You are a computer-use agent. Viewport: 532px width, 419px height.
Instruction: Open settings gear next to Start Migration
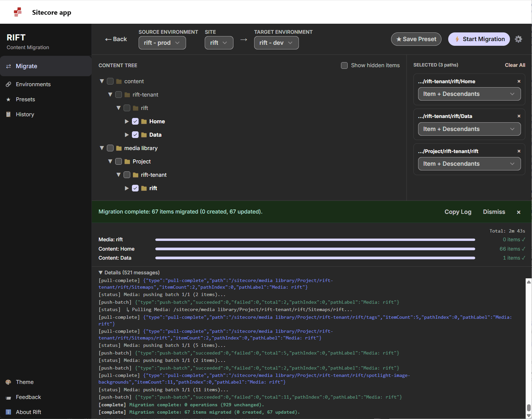click(x=518, y=39)
